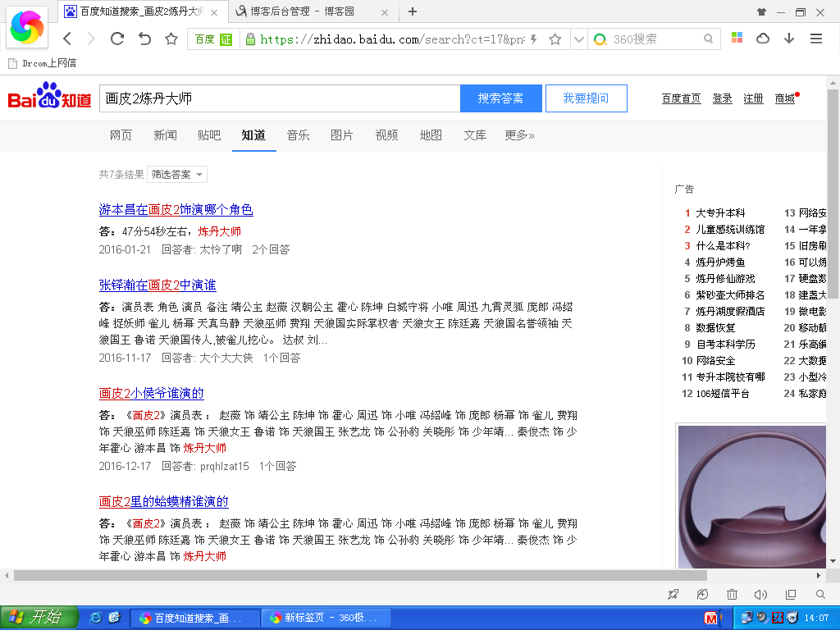
Task: Open result 画皮2里的蛤蟆精谁演的
Action: pyautogui.click(x=163, y=501)
